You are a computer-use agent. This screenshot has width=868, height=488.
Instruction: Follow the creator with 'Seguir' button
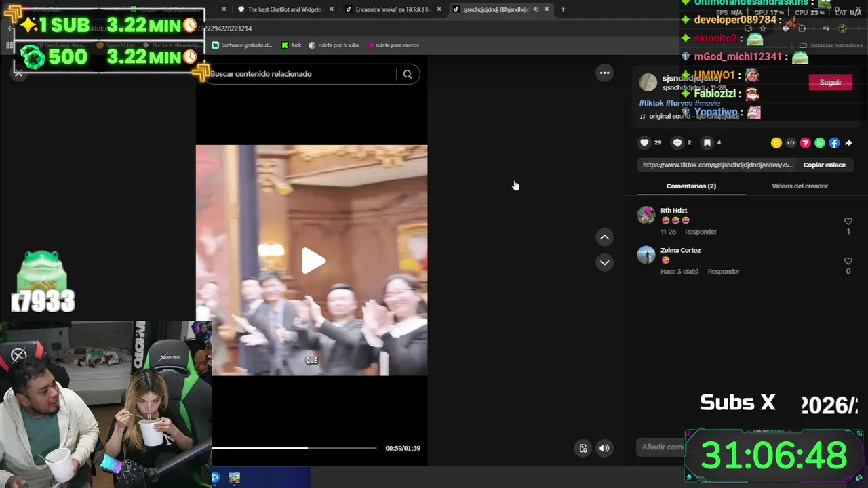tap(830, 82)
